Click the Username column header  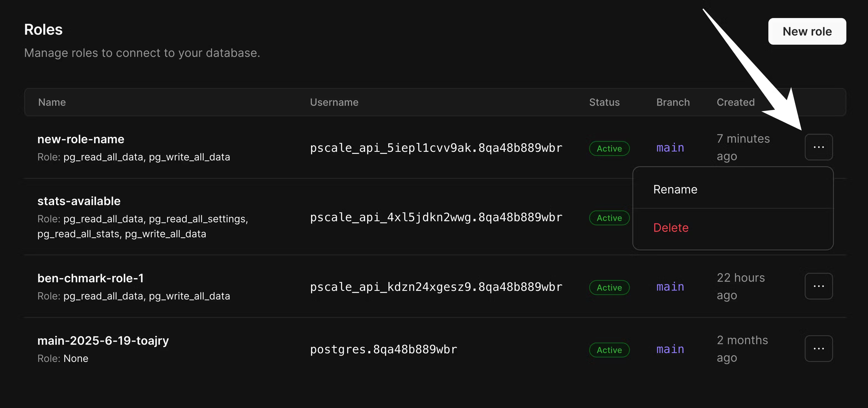[x=334, y=102]
